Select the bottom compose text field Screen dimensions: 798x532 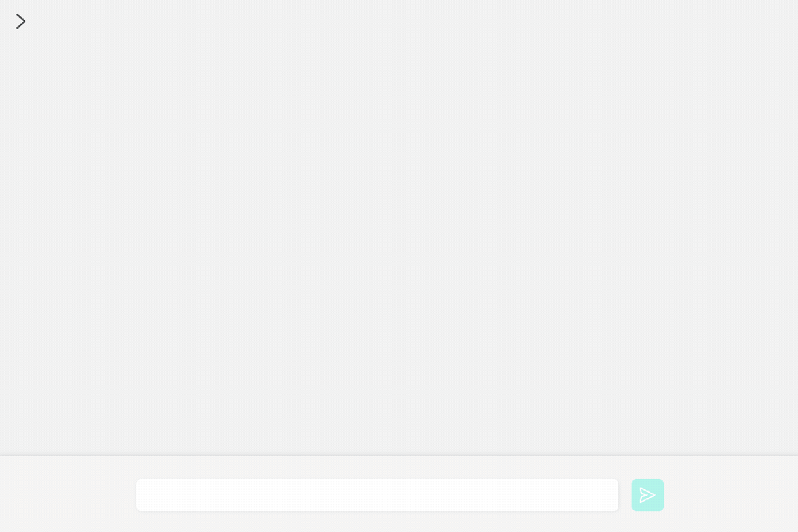377,495
